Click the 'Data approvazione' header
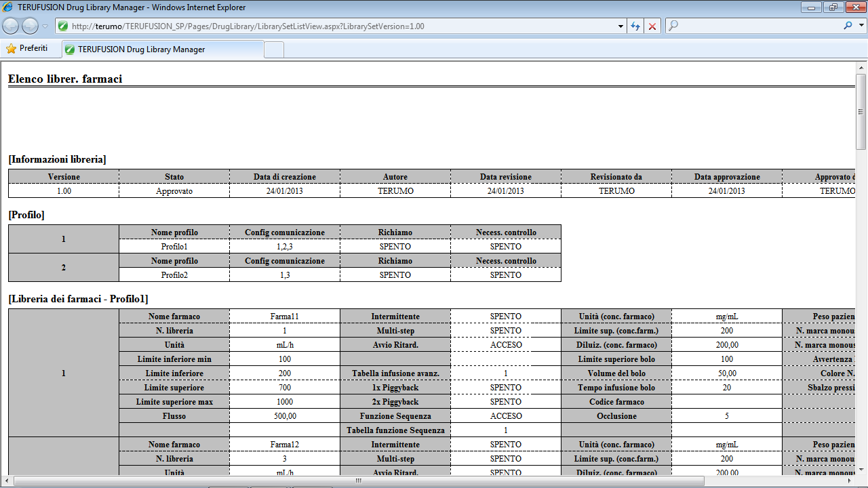Image resolution: width=868 pixels, height=488 pixels. 727,177
